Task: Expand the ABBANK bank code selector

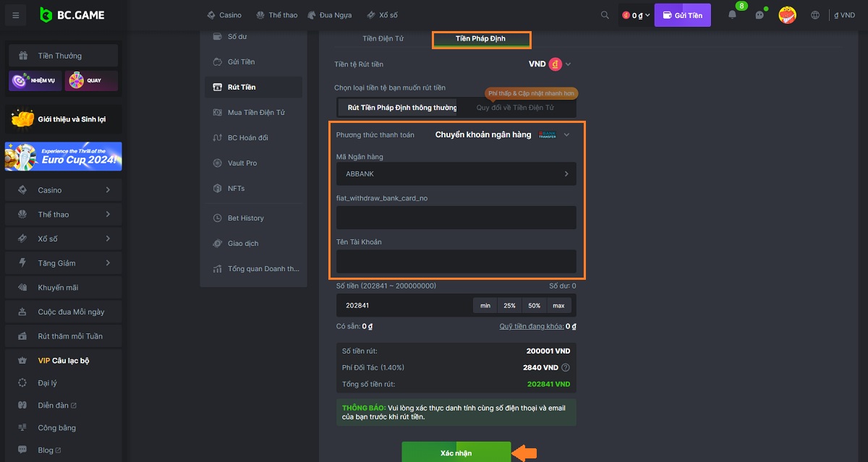Action: (456, 174)
